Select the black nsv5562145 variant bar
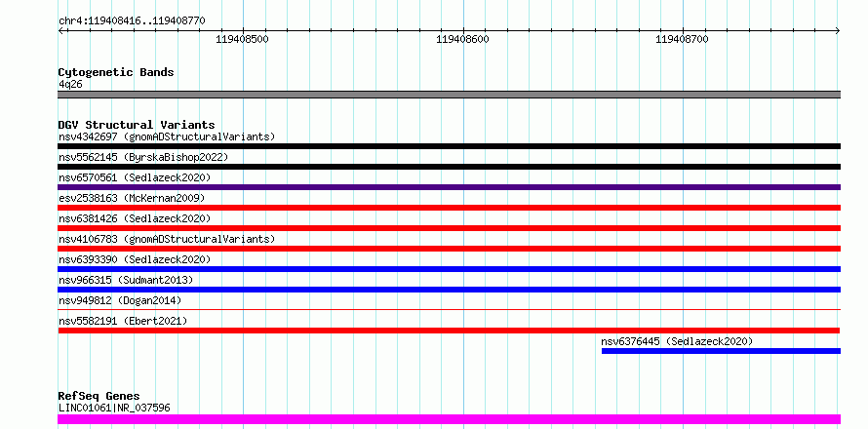 [449, 167]
